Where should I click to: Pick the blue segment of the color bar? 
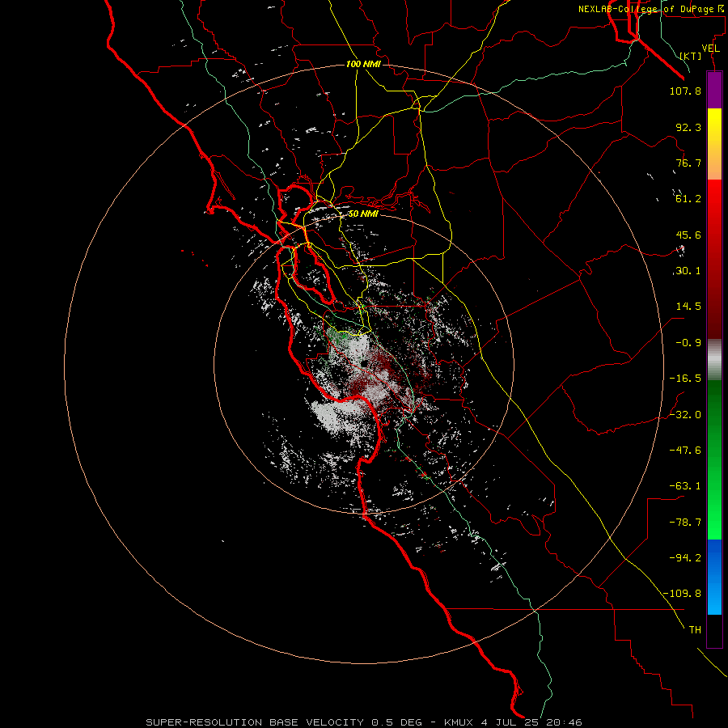(x=714, y=577)
